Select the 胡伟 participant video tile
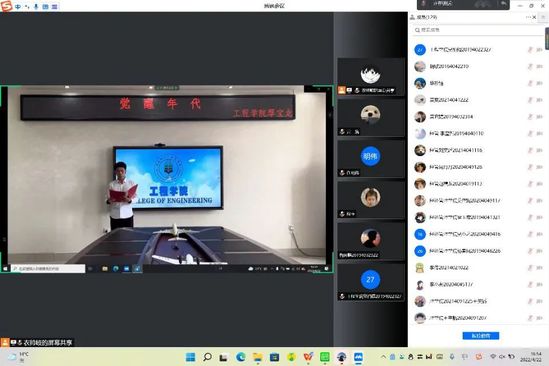Screen dimensions: 549x366 [x=371, y=159]
